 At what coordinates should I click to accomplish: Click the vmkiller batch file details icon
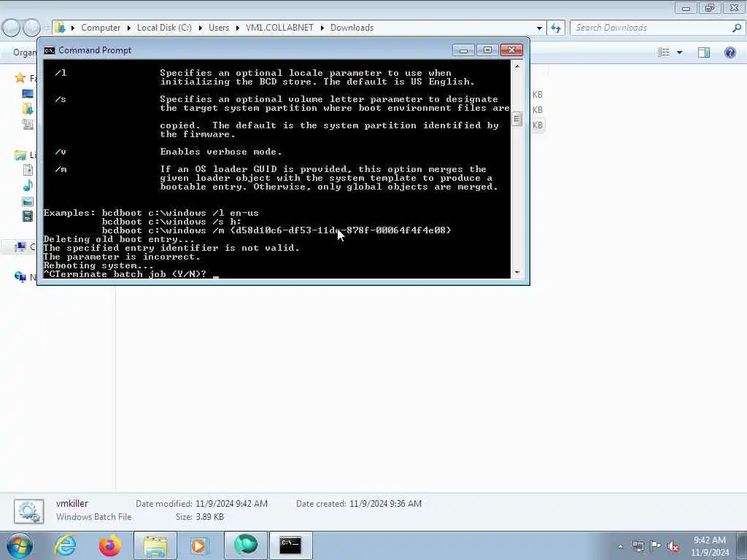[x=28, y=511]
